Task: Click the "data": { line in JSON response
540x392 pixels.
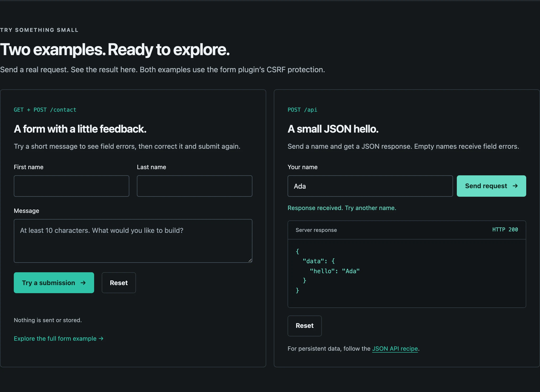Action: [318, 261]
